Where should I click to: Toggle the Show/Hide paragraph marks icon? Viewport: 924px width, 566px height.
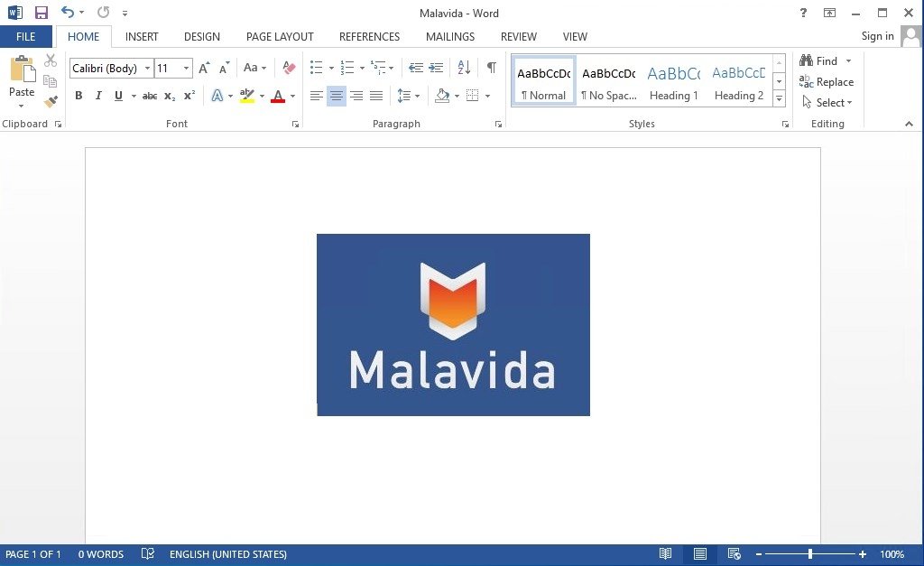click(491, 67)
